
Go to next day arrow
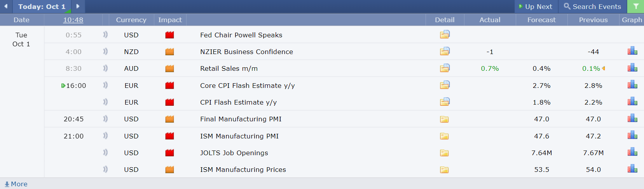[x=78, y=6]
